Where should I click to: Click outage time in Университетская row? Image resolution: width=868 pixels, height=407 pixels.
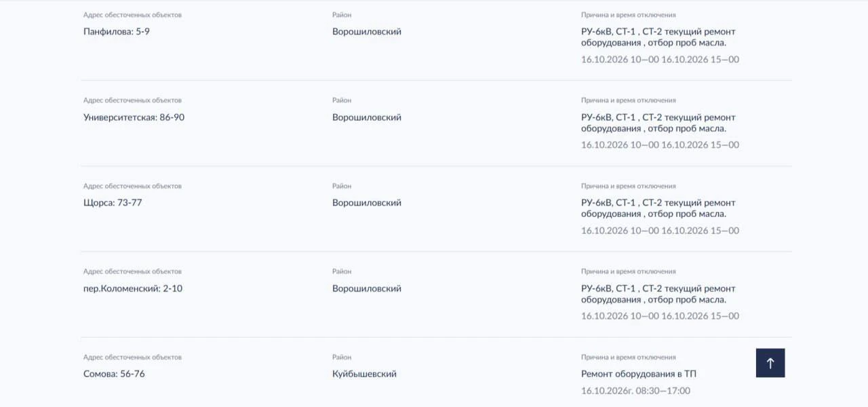coord(660,145)
